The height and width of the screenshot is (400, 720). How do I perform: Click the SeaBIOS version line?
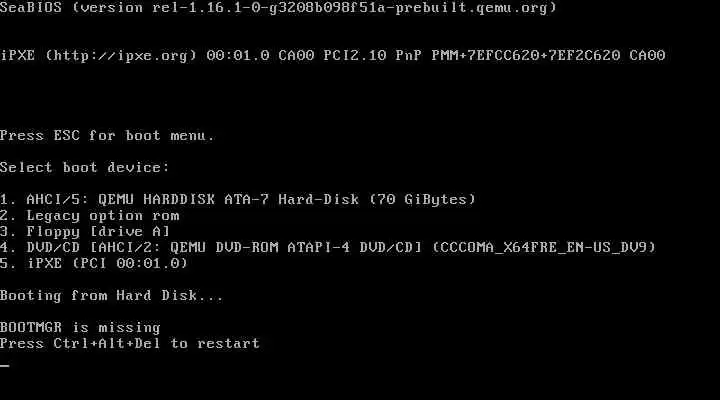click(x=278, y=8)
